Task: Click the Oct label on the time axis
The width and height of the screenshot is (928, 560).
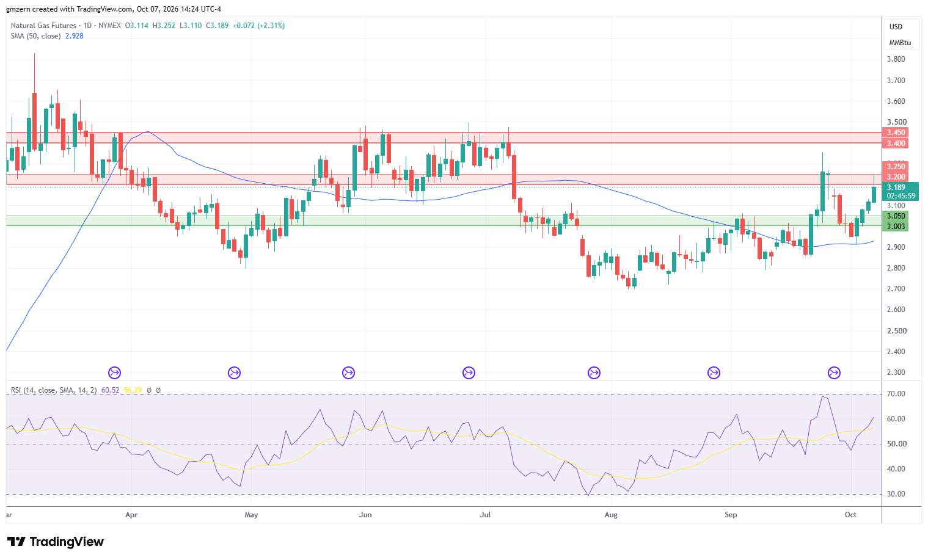Action: (x=851, y=515)
